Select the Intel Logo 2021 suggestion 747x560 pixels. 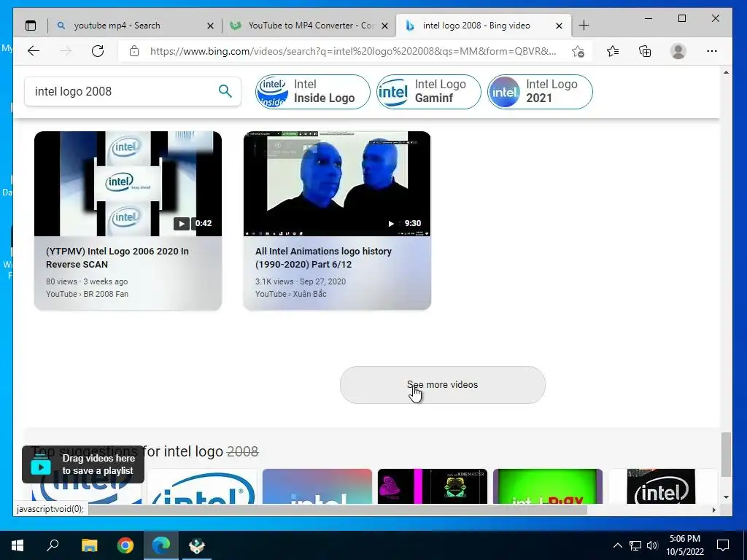coord(541,91)
